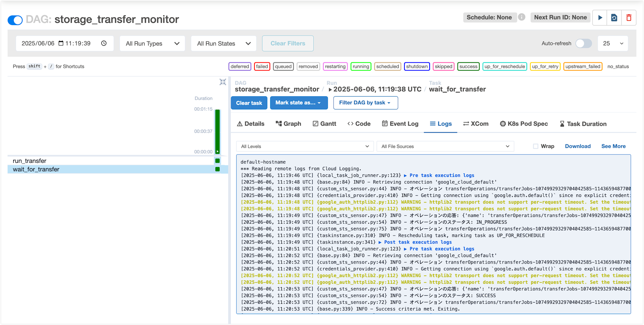Switch to the Details tab
644x325 pixels.
point(251,124)
